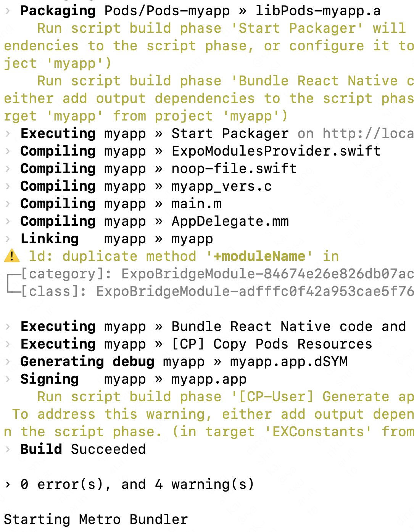Click the http://loca packager URL

pos(367,133)
